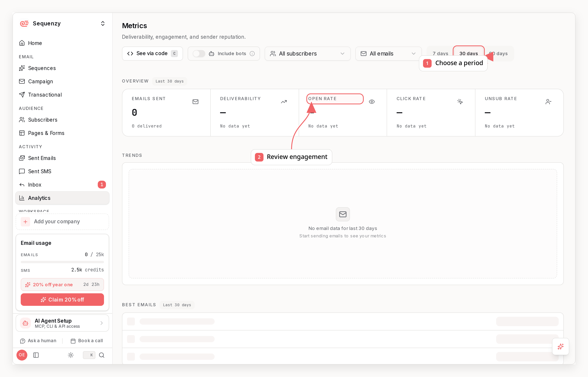The width and height of the screenshot is (588, 377).
Task: Open the OE user avatar
Action: point(22,355)
